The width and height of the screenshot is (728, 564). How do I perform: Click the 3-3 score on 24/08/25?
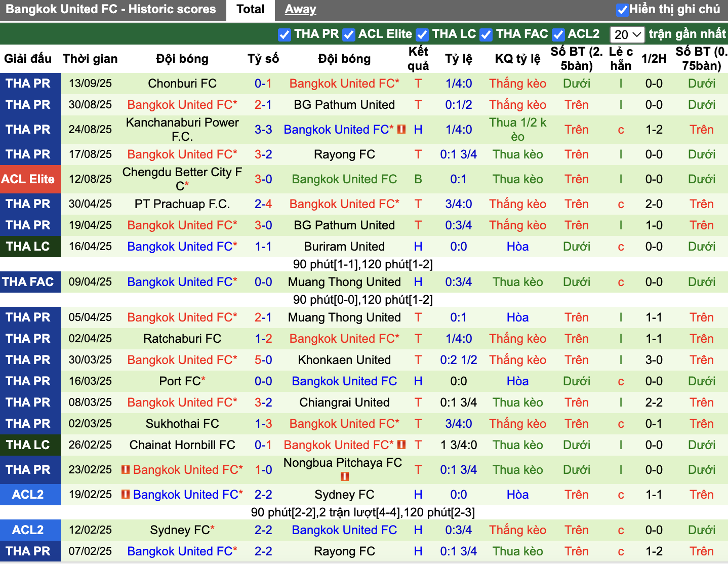(263, 130)
